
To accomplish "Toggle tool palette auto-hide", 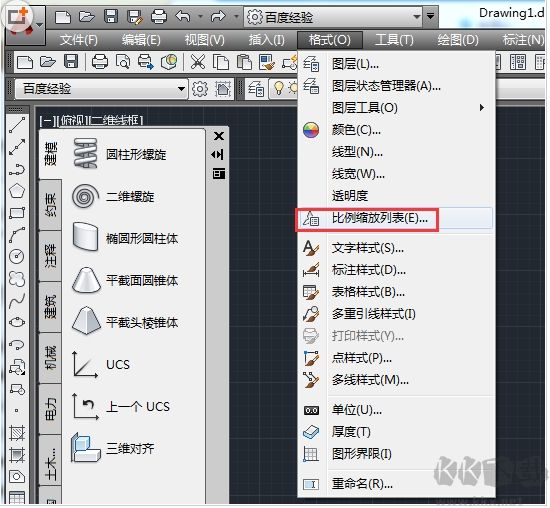I will 217,154.
